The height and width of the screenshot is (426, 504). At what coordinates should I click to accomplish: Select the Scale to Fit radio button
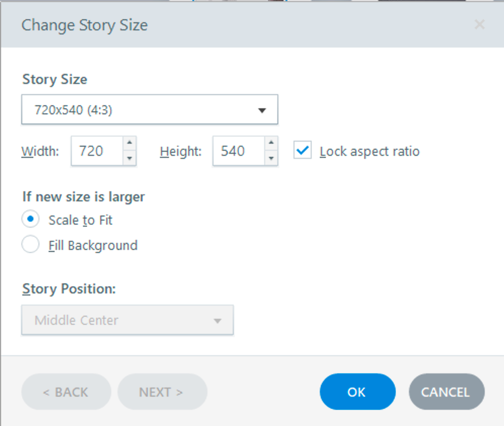[30, 220]
